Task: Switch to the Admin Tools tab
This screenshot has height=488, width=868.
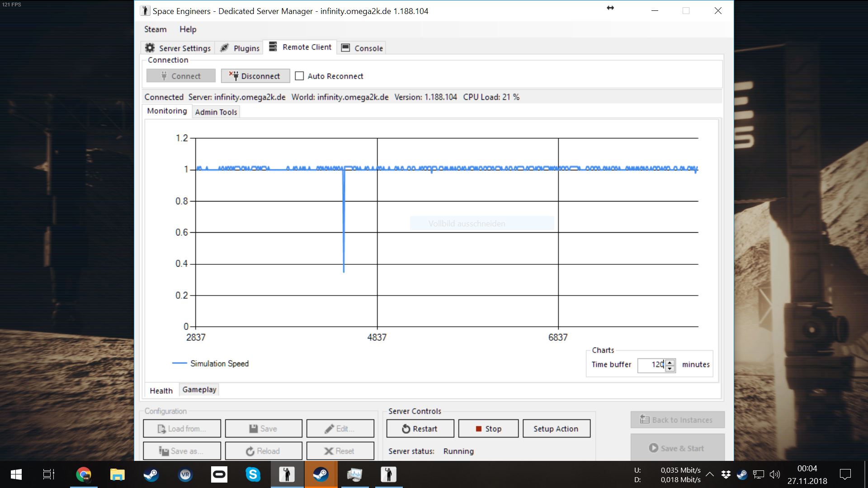Action: (x=216, y=112)
